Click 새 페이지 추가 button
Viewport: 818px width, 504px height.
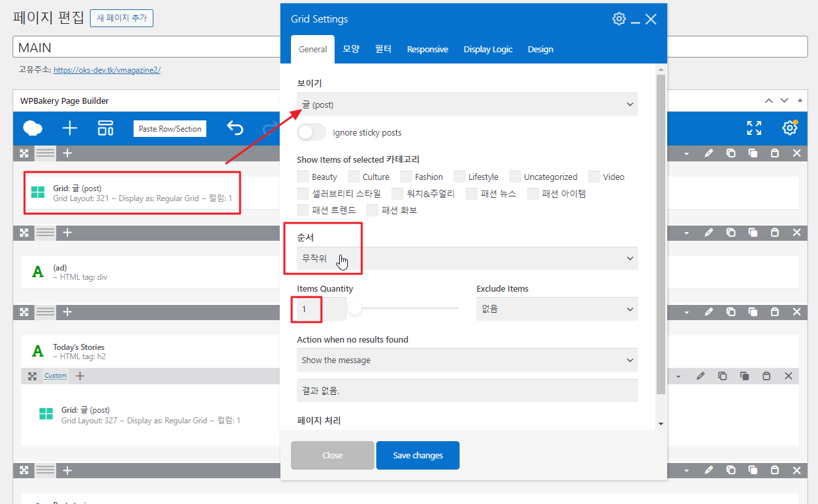[x=122, y=18]
